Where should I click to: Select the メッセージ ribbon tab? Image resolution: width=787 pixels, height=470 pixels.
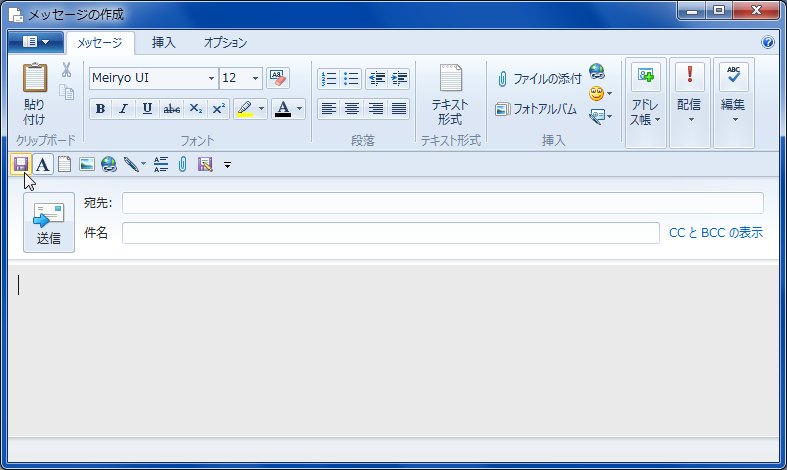(x=100, y=43)
